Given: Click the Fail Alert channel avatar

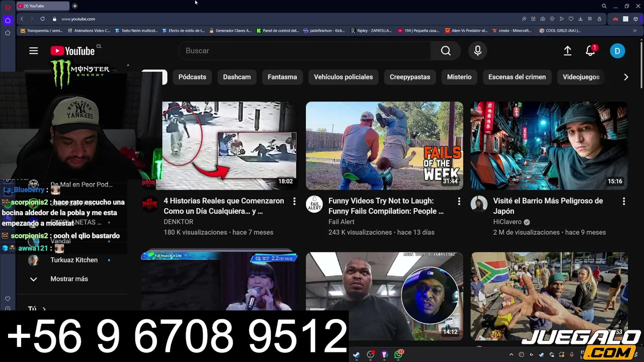Looking at the screenshot, I should click(x=314, y=204).
